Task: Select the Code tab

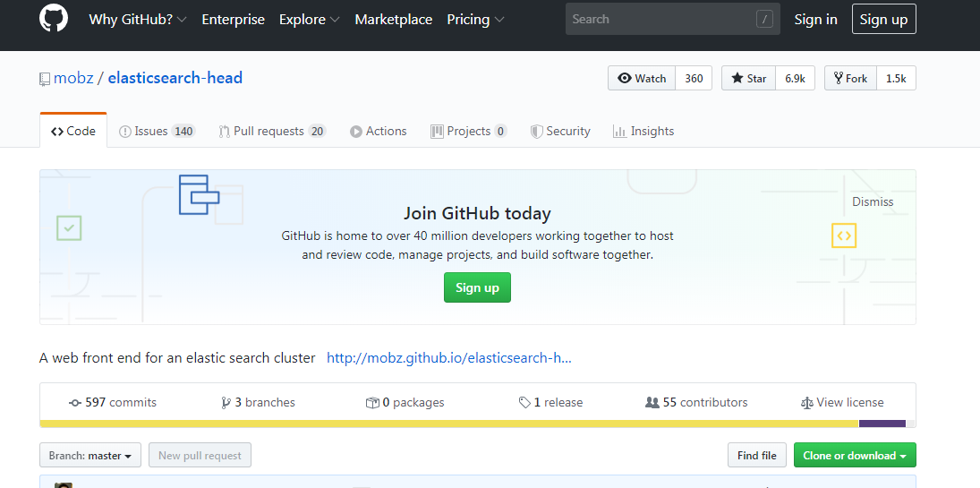Action: [73, 131]
